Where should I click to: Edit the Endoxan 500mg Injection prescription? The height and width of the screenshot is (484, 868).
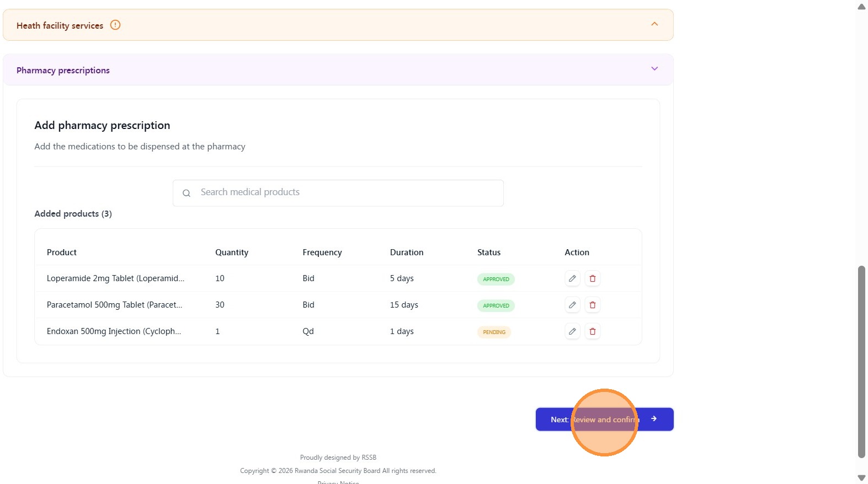[x=572, y=331]
